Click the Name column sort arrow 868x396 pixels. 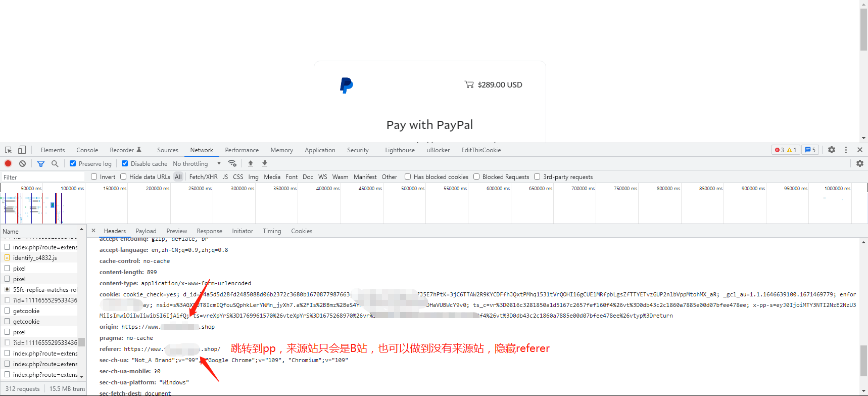click(x=81, y=230)
